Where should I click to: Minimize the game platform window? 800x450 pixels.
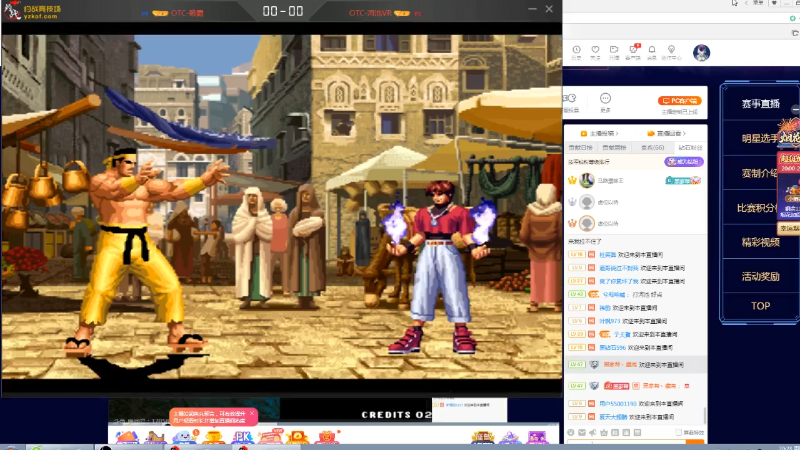click(532, 9)
